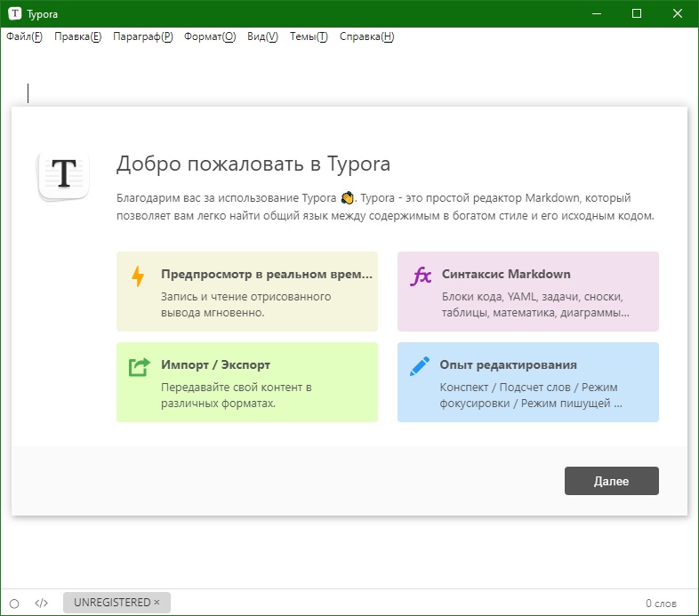The height and width of the screenshot is (616, 699).
Task: Open the Формат menu
Action: pos(210,36)
